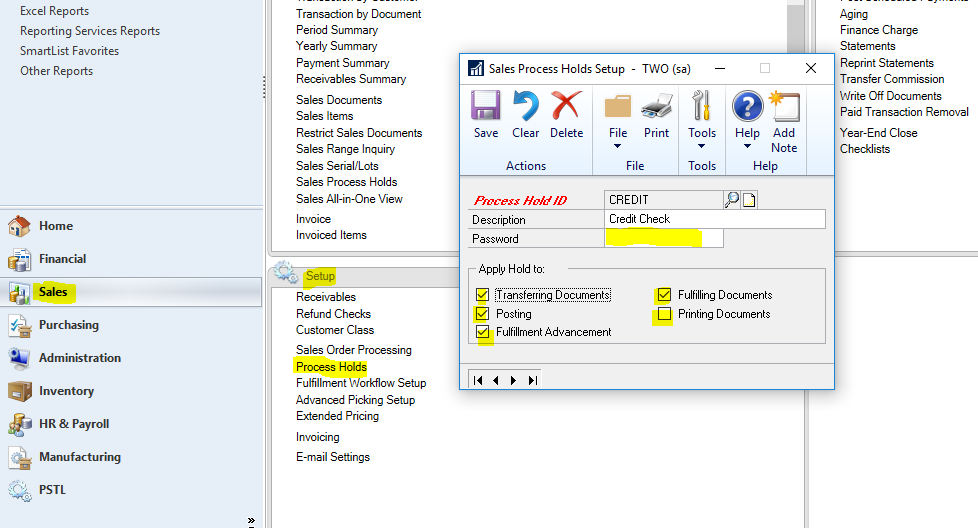Check Printing Documents checkbox
Viewport: 978px width, 528px height.
[664, 314]
